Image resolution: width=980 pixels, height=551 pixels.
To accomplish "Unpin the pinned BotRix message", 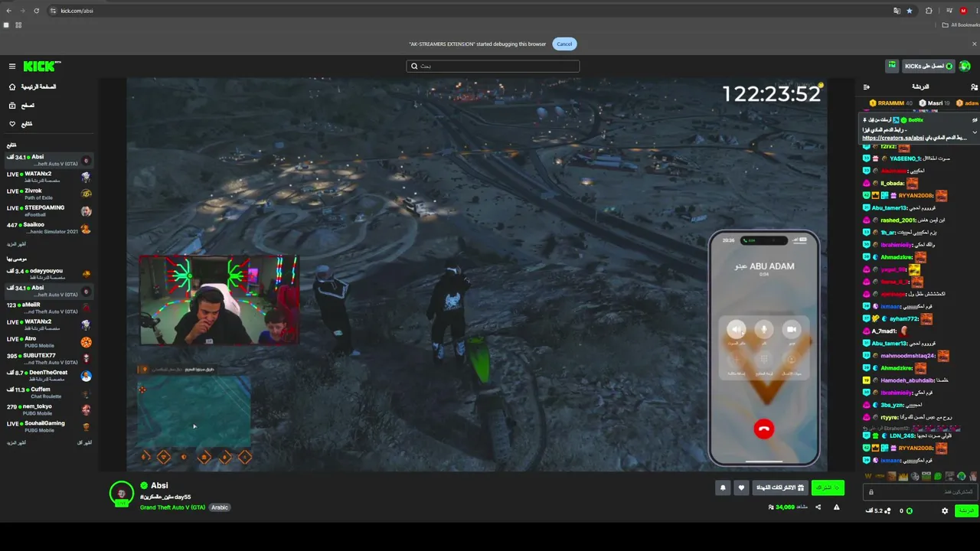I will tap(975, 120).
